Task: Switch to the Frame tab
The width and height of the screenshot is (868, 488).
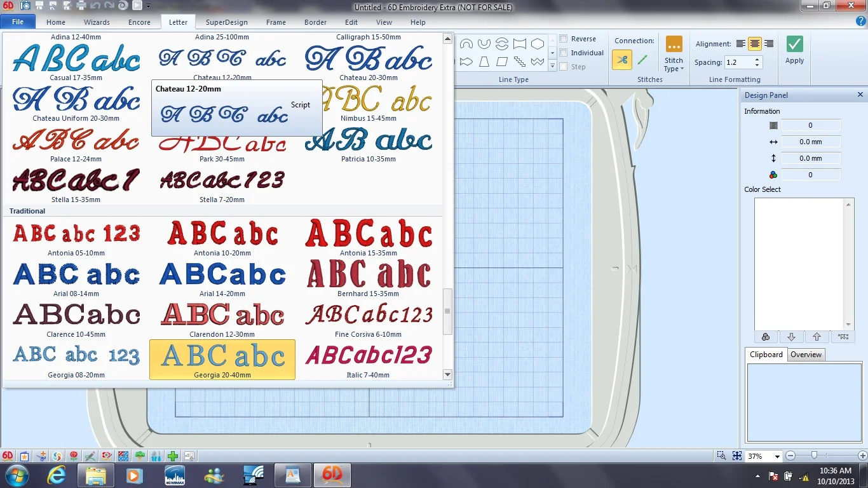Action: 276,22
